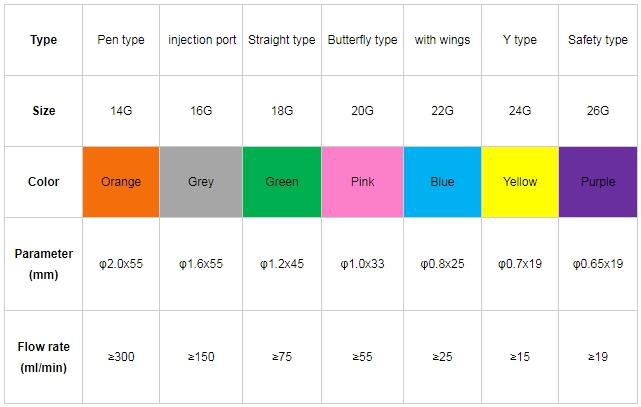Select the Type row header
The height and width of the screenshot is (407, 641).
coord(44,40)
